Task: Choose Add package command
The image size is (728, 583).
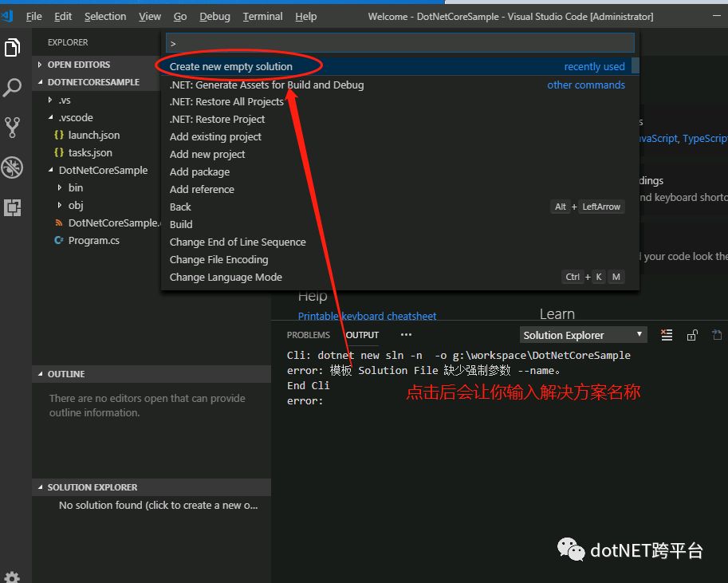Action: (399, 172)
